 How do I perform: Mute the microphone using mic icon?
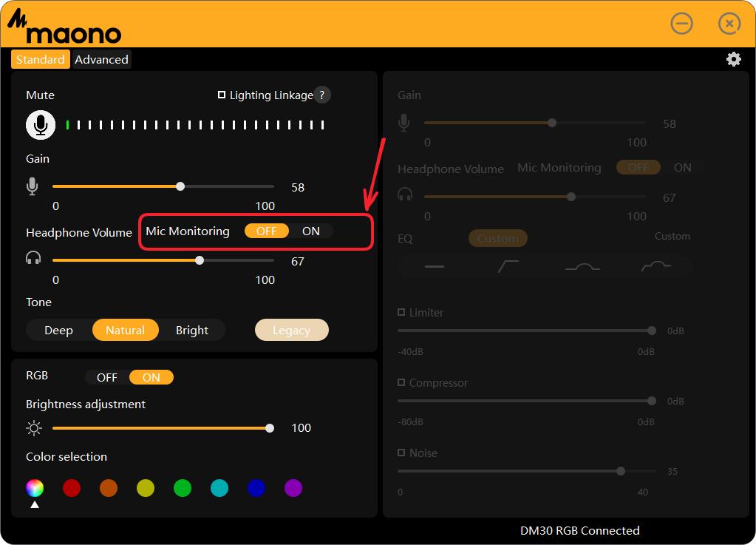41,125
